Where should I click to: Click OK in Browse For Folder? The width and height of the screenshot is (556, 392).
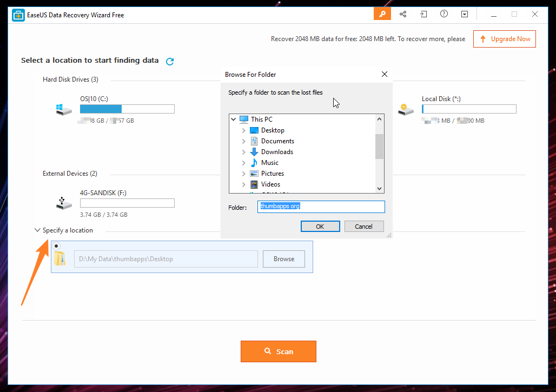click(x=320, y=226)
